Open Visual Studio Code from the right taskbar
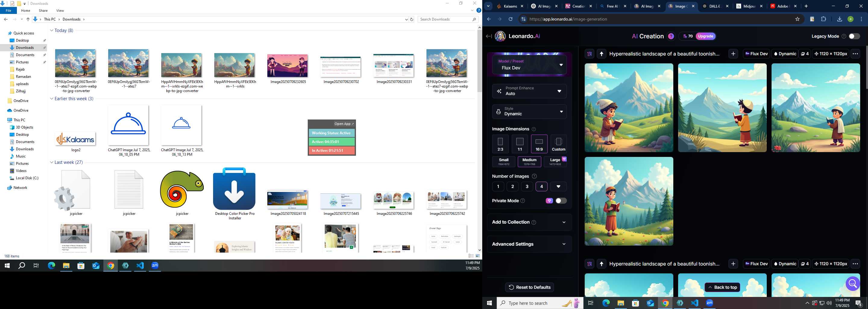 694,303
